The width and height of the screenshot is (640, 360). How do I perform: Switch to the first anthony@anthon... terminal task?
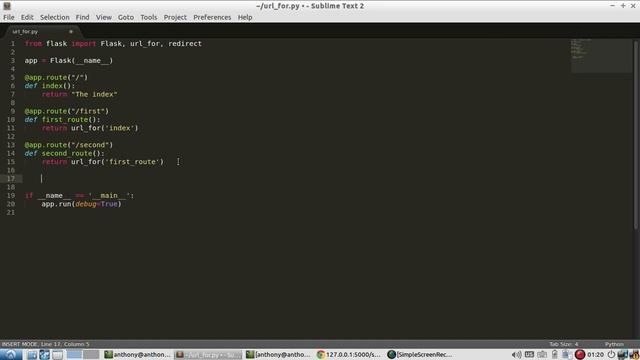138,354
